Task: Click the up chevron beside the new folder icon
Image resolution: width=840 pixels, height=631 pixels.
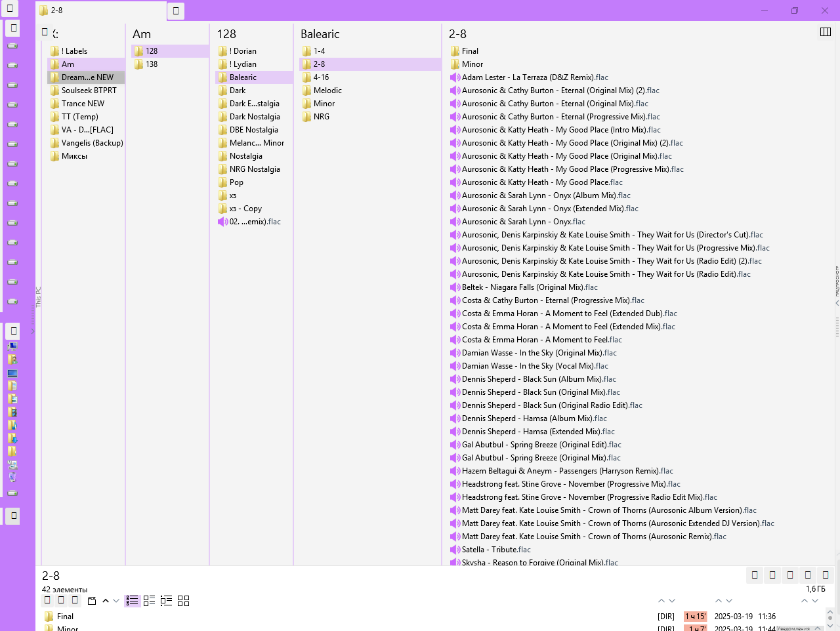Action: pyautogui.click(x=106, y=600)
